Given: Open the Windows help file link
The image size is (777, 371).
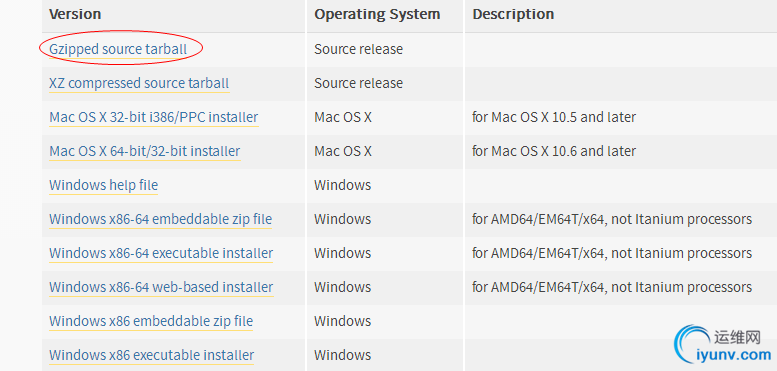Looking at the screenshot, I should pos(104,185).
